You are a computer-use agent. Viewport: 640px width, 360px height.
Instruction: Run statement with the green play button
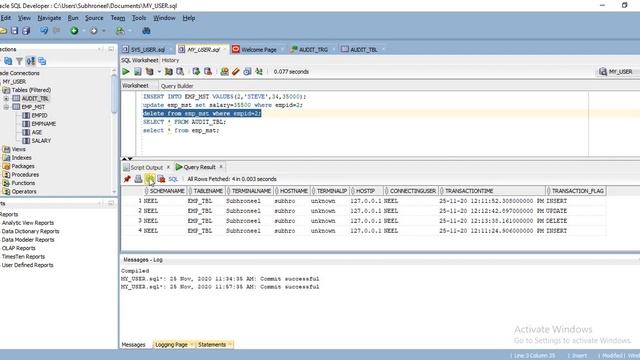click(x=126, y=72)
